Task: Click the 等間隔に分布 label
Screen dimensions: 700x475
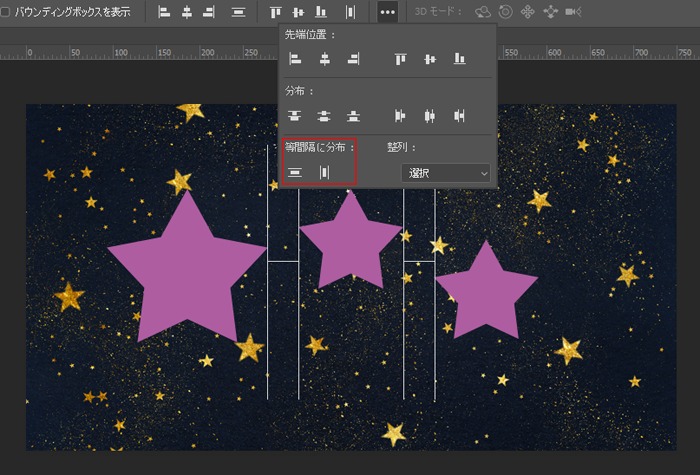Action: pos(319,147)
